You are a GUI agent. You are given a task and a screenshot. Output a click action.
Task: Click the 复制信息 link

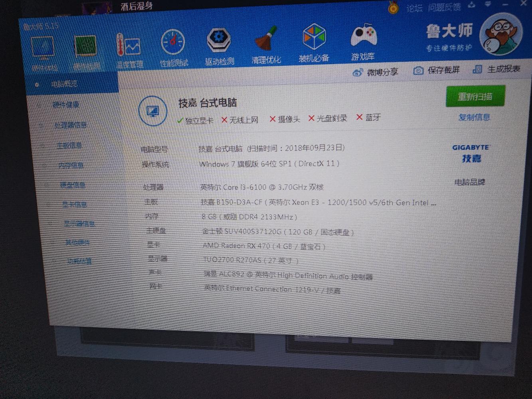[x=474, y=117]
